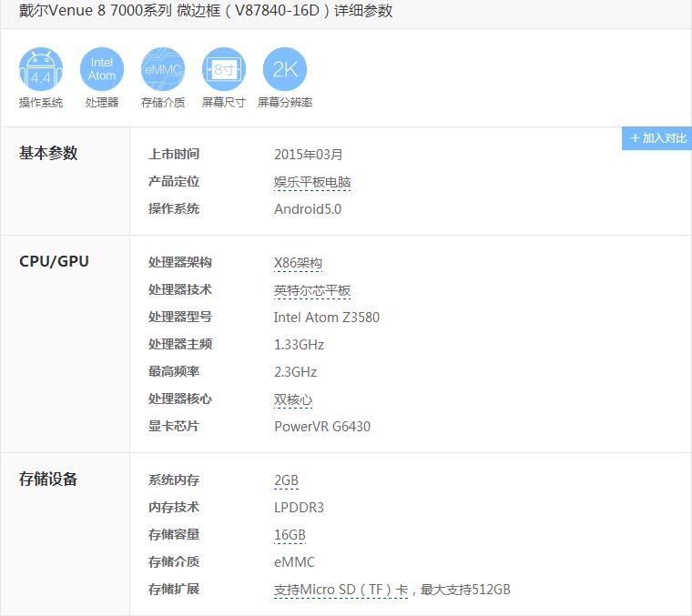Click the 产品定位 label
The width and height of the screenshot is (692, 616).
tap(174, 182)
